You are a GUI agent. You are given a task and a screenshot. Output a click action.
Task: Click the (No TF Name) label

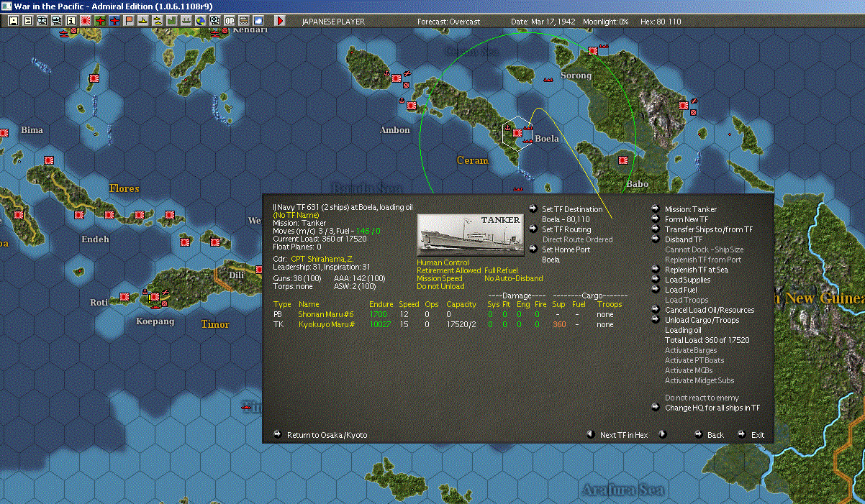point(296,215)
